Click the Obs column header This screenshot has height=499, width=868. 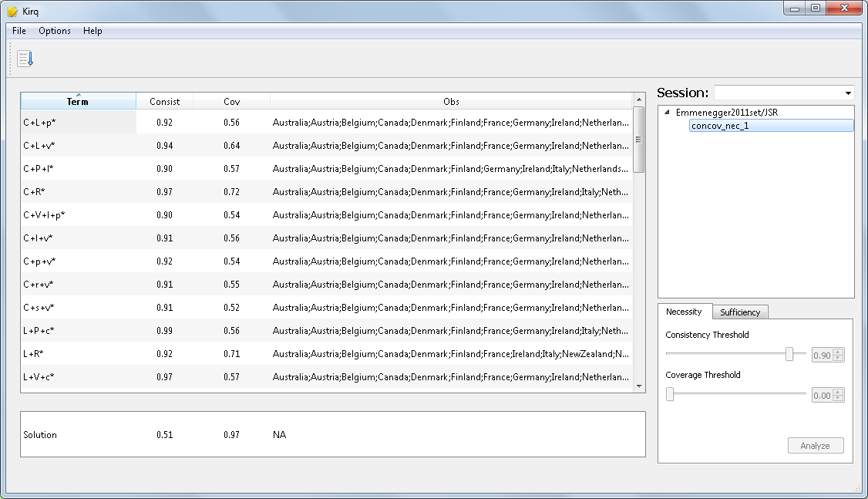451,102
